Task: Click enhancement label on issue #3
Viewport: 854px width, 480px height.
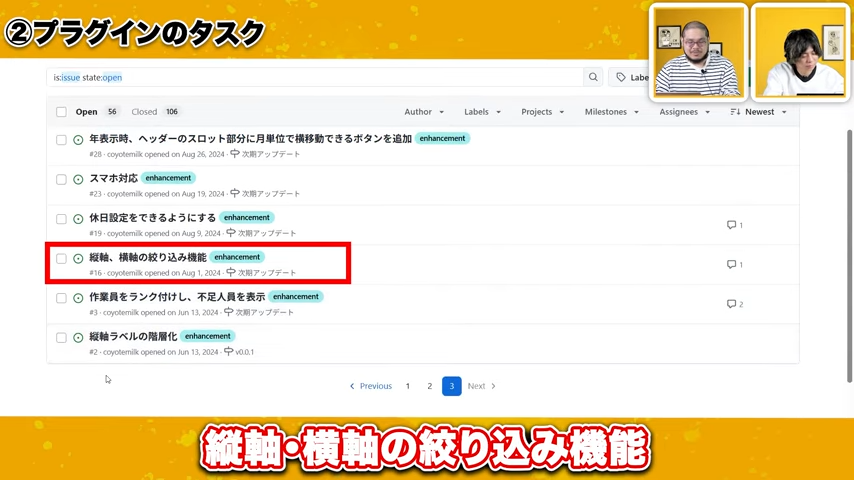Action: coord(296,296)
